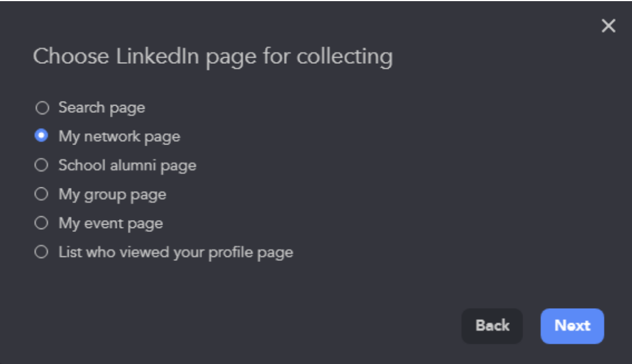Click the 'My group page' option text
The width and height of the screenshot is (632, 364).
coord(112,195)
